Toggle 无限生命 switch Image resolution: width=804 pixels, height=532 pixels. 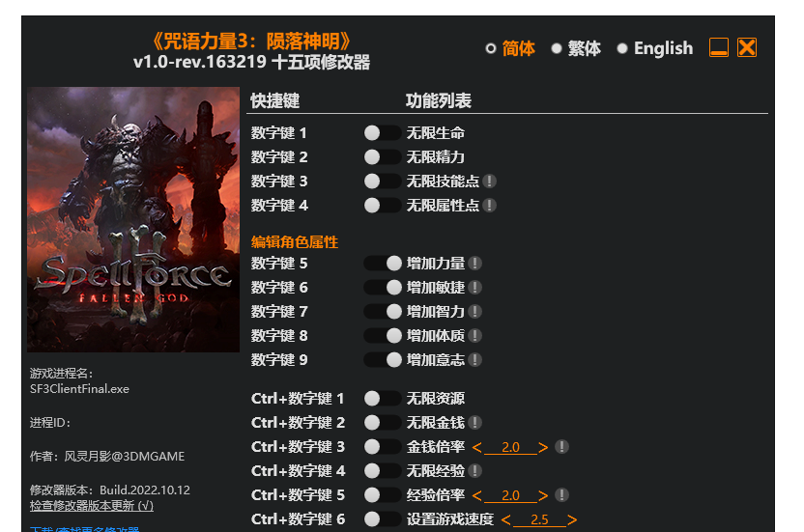click(x=383, y=132)
